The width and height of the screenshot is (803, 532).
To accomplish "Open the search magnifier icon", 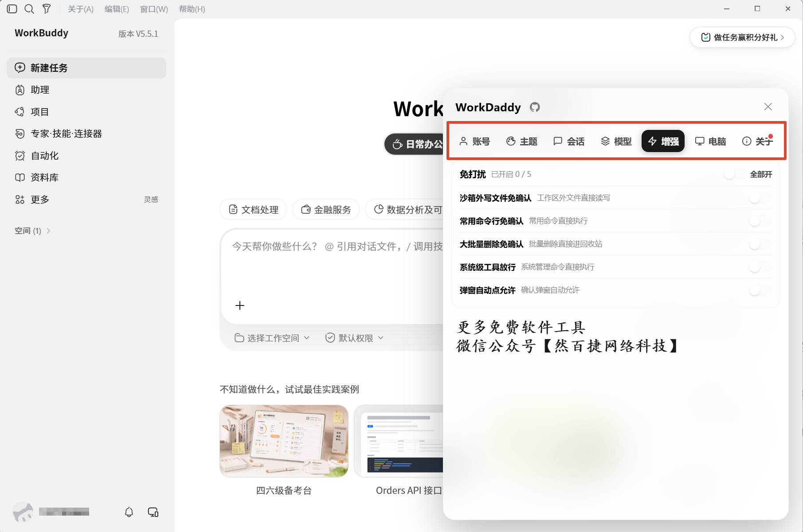I will [x=29, y=9].
